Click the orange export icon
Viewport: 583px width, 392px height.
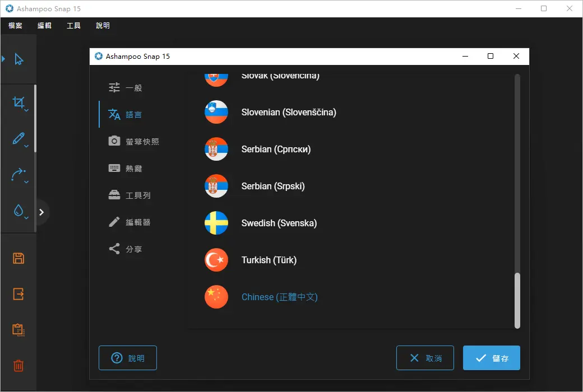18,294
